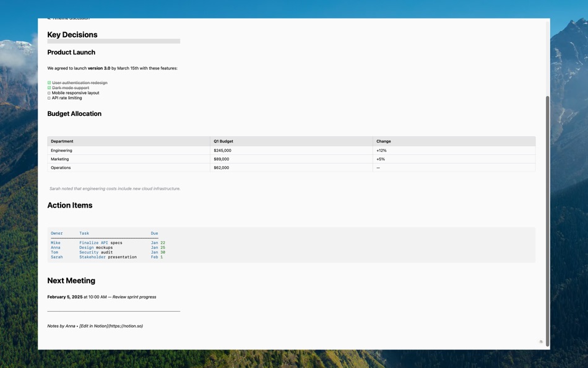Click the italic note about Sarah's engineering costs
The height and width of the screenshot is (368, 588).
(x=115, y=188)
